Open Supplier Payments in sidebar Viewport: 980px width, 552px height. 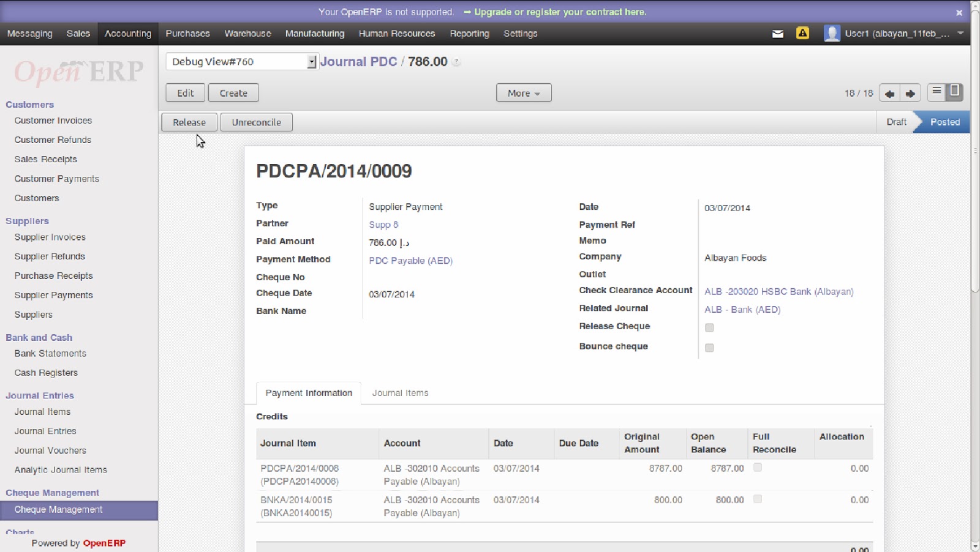pos(54,295)
